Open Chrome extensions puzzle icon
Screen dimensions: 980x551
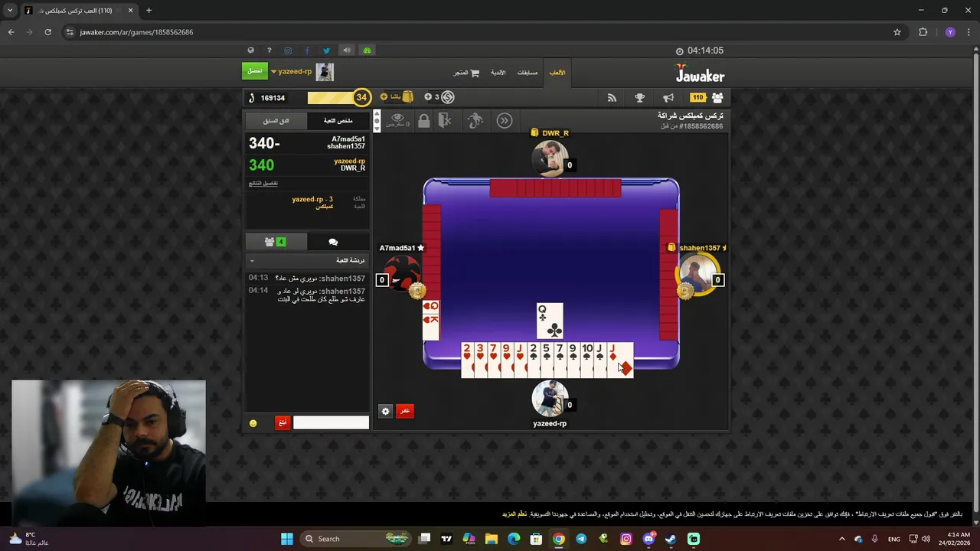click(923, 32)
